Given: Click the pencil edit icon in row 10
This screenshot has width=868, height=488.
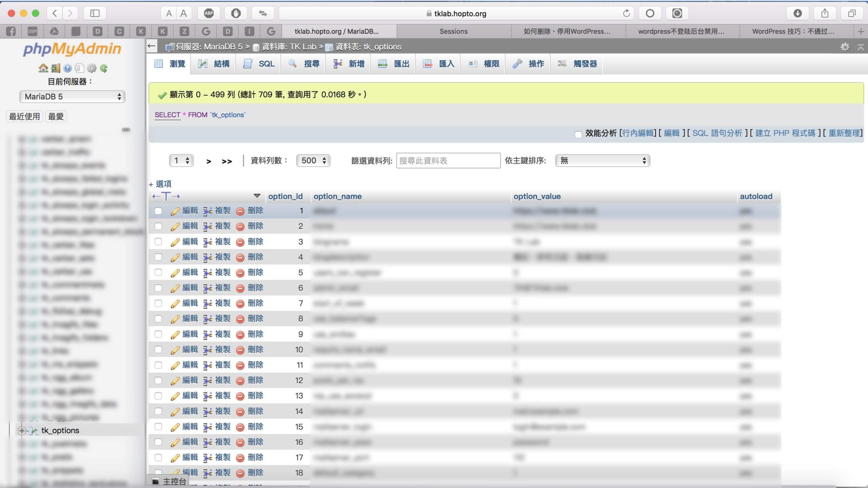Looking at the screenshot, I should click(x=175, y=350).
